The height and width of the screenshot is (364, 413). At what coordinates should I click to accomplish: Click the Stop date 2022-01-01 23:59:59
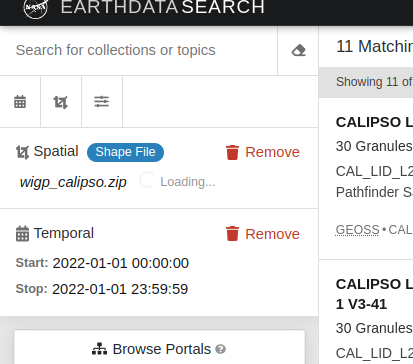120,289
